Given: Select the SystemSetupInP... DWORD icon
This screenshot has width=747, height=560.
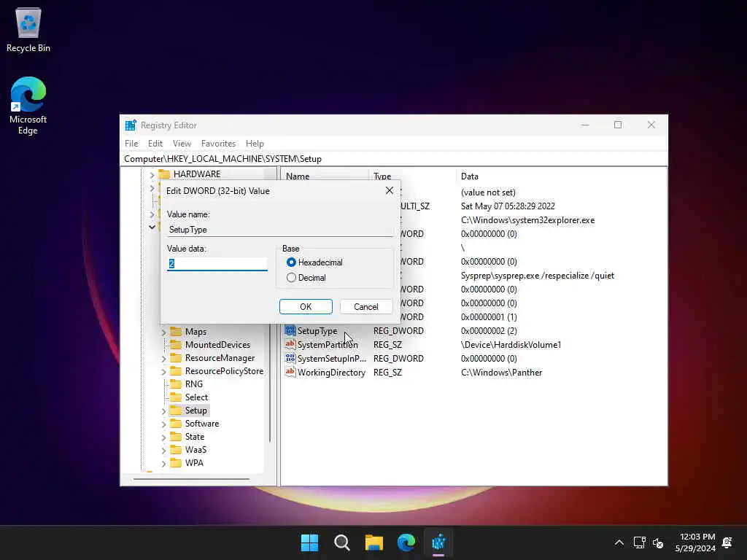Looking at the screenshot, I should coord(290,358).
